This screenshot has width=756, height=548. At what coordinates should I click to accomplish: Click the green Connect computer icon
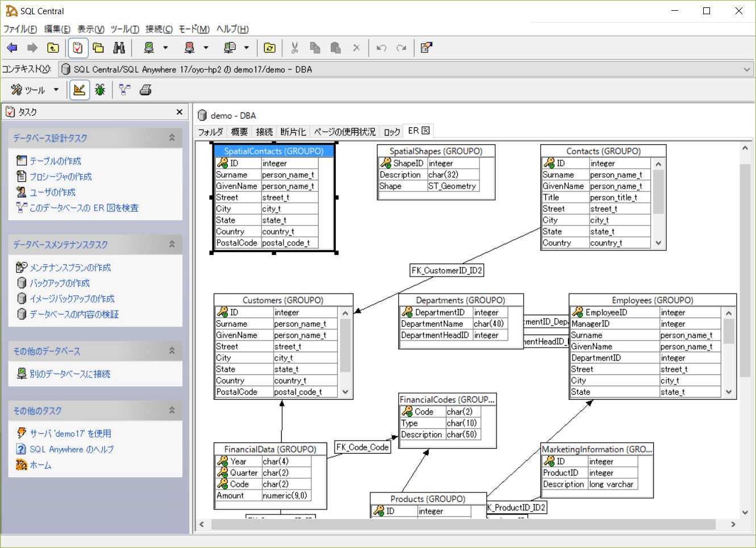coord(149,48)
